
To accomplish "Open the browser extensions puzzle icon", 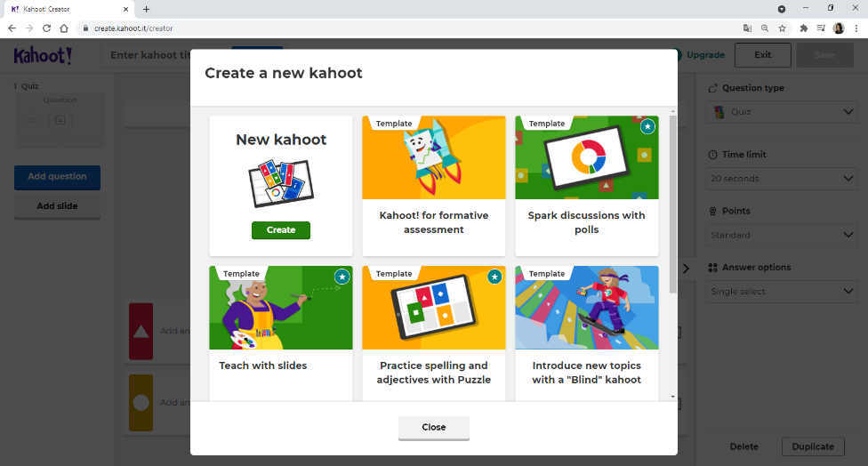I will coord(804,28).
